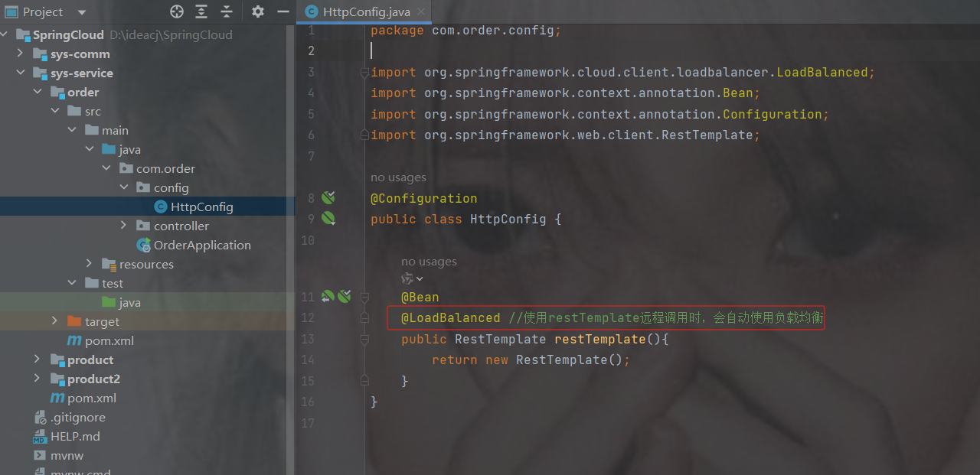Screen dimensions: 980x475
Task: Collapse the test folder
Action: point(72,284)
